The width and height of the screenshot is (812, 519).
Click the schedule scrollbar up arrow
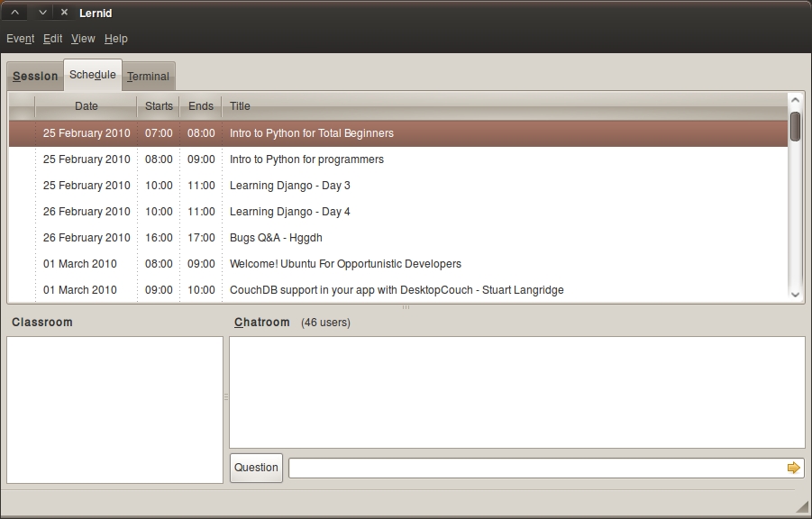(795, 101)
